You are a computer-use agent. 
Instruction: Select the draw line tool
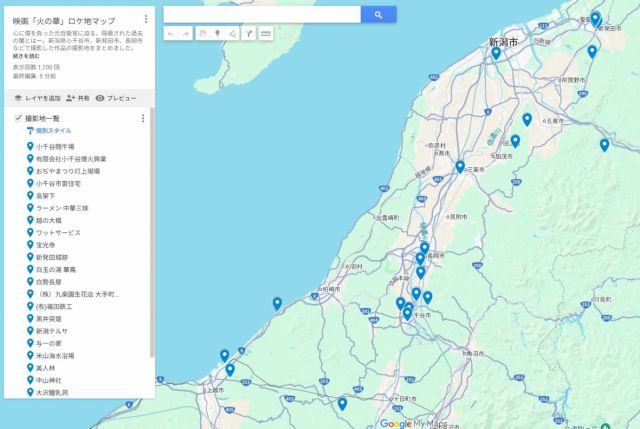pyautogui.click(x=233, y=34)
